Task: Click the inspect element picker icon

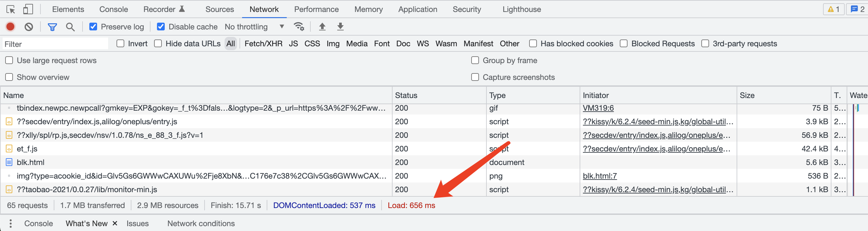Action: [11, 9]
